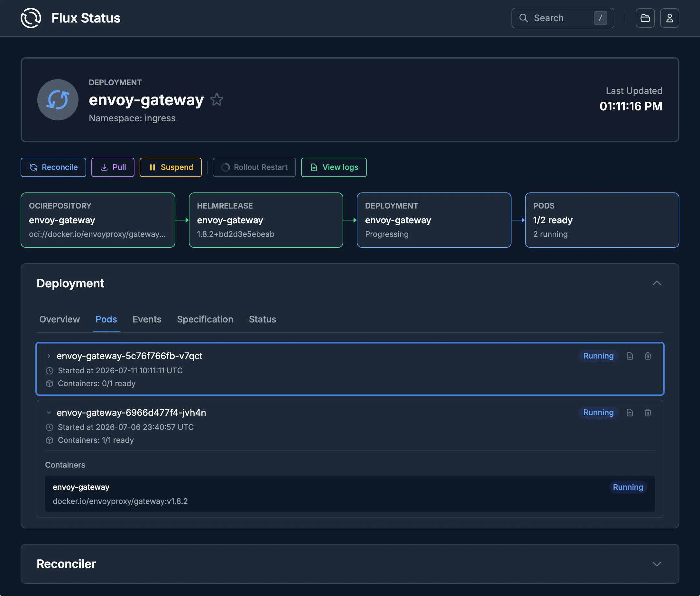Click the Last Updated time 01:11:16 PM
This screenshot has height=596, width=700.
tap(631, 106)
